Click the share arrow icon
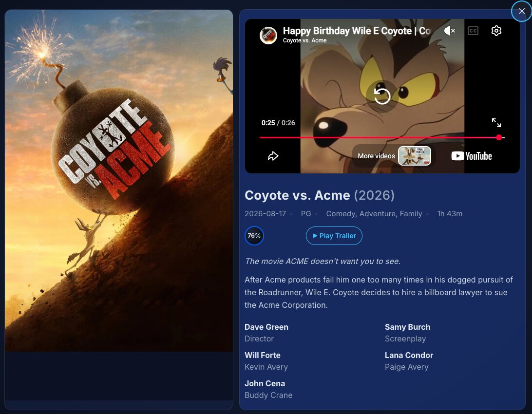Image resolution: width=532 pixels, height=414 pixels. coord(273,156)
